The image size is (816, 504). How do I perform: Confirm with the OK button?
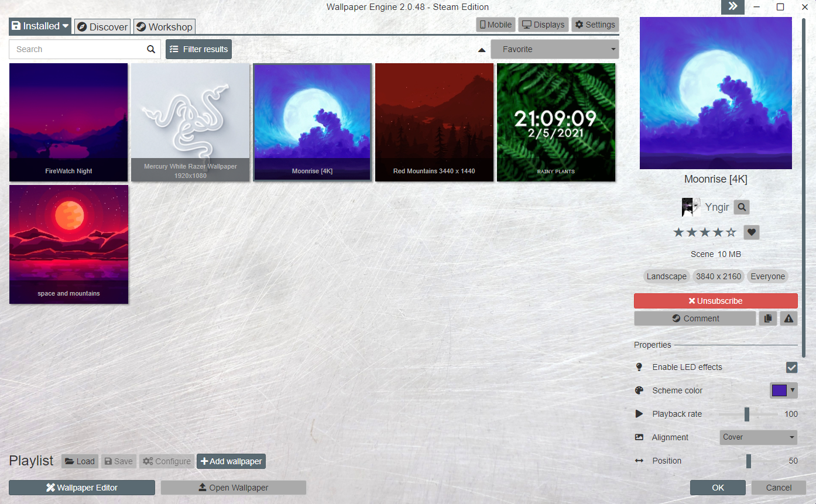pos(718,488)
